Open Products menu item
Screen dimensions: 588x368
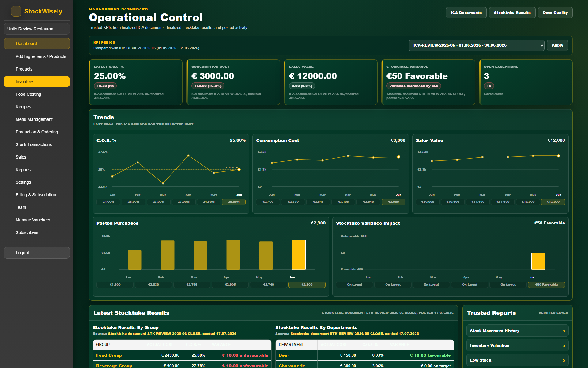37,69
